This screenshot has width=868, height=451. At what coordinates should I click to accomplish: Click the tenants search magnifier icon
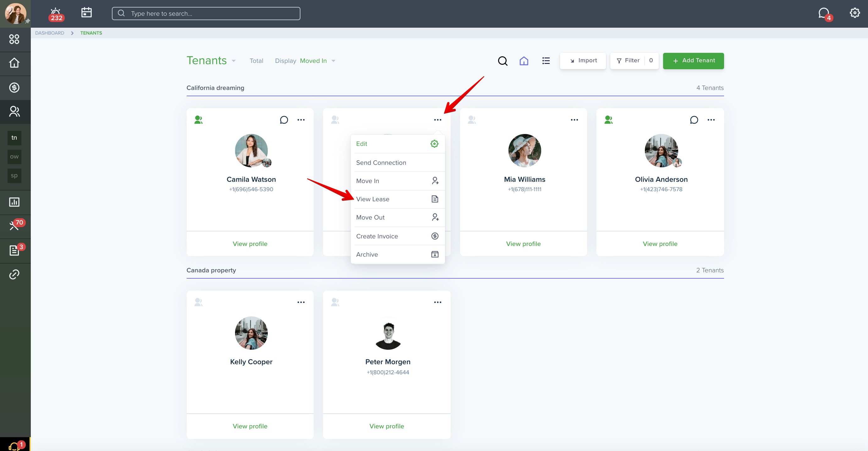coord(503,61)
